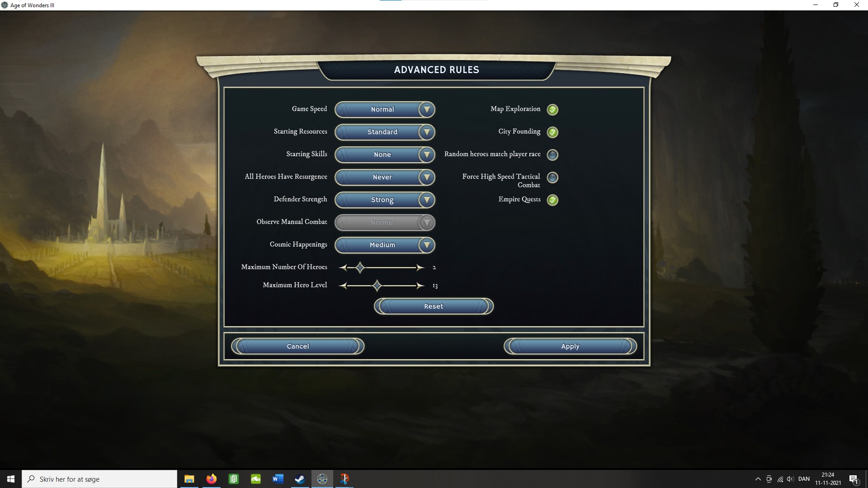The height and width of the screenshot is (488, 868).
Task: Open the Starting Skills dropdown
Action: 385,155
